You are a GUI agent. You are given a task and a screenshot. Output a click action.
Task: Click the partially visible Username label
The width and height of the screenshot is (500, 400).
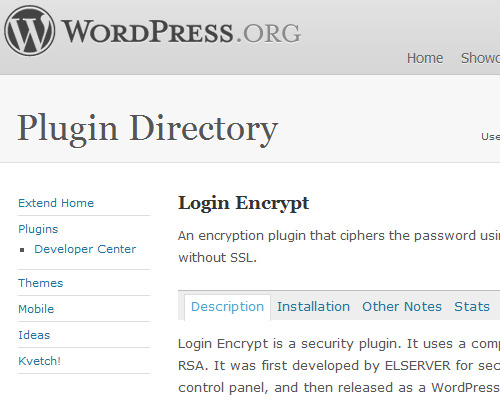tap(490, 136)
